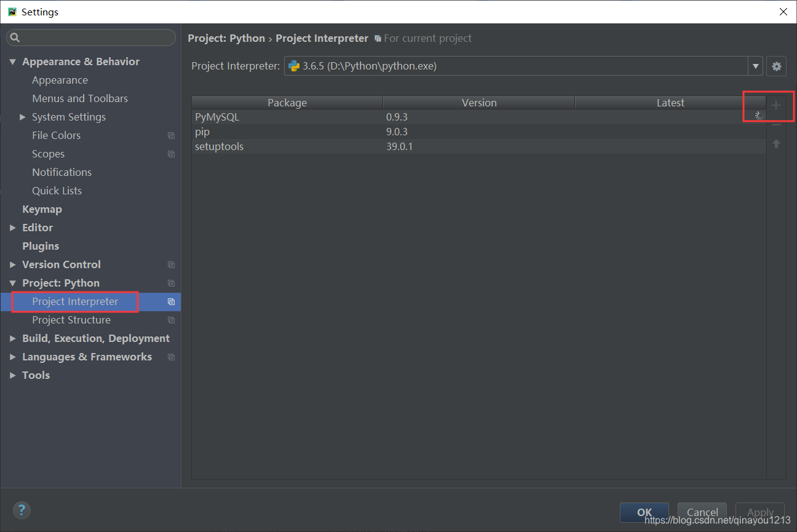Click the remove package minus icon

[x=776, y=125]
